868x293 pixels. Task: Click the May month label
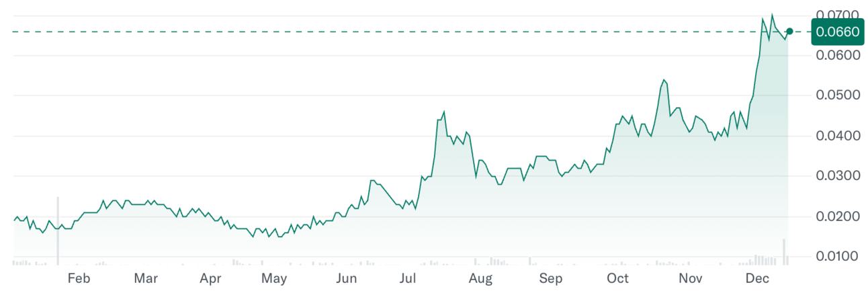point(274,278)
